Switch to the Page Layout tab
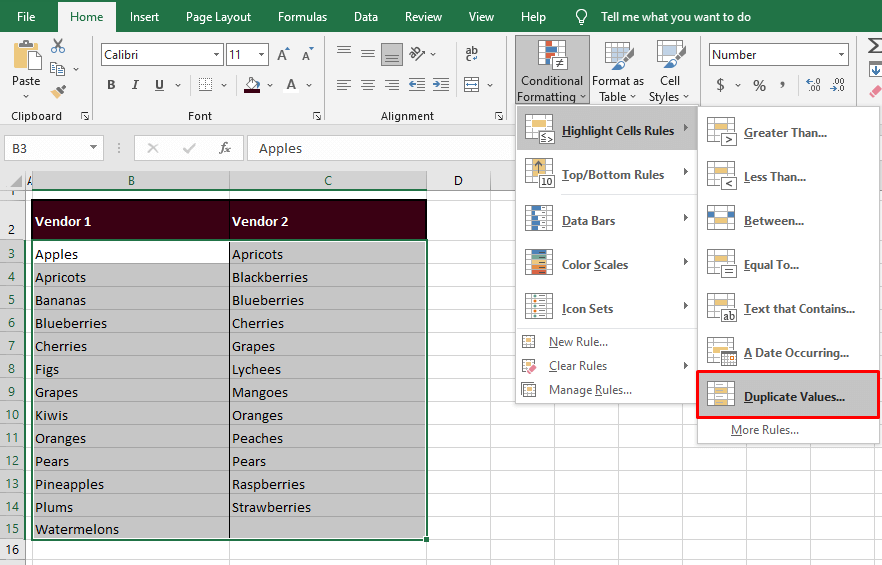This screenshot has height=565, width=882. coord(218,17)
